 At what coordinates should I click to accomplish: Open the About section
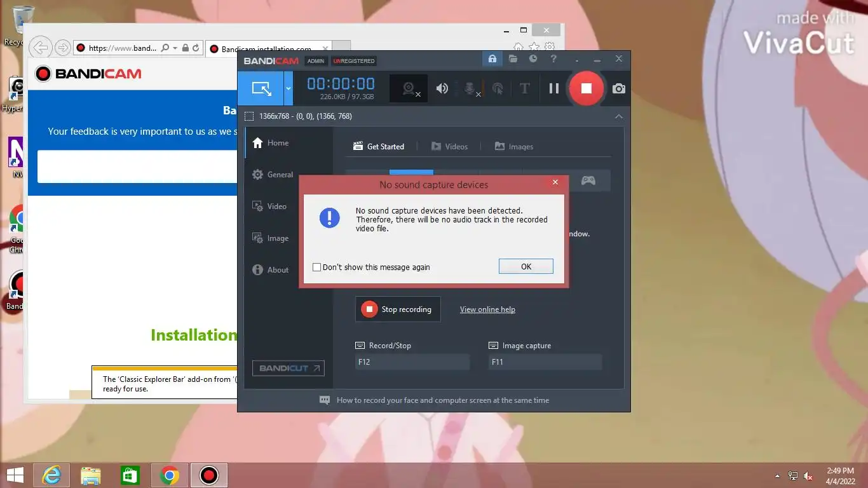(271, 270)
